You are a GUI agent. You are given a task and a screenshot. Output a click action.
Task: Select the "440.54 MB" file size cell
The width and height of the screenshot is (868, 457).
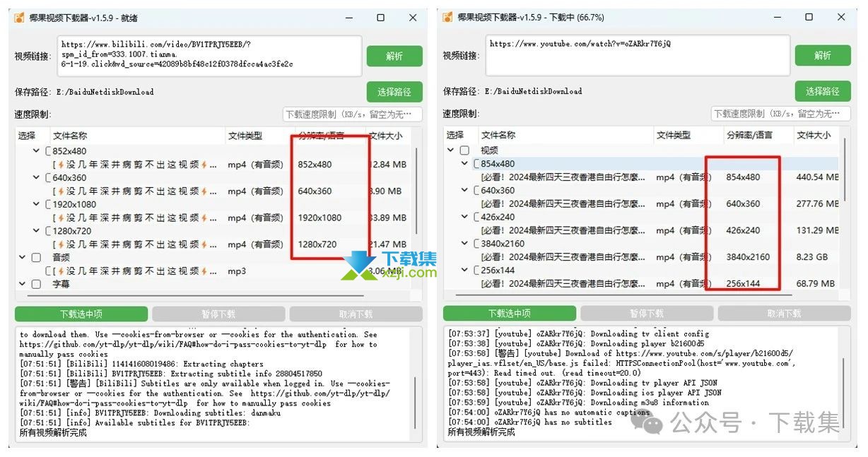817,177
